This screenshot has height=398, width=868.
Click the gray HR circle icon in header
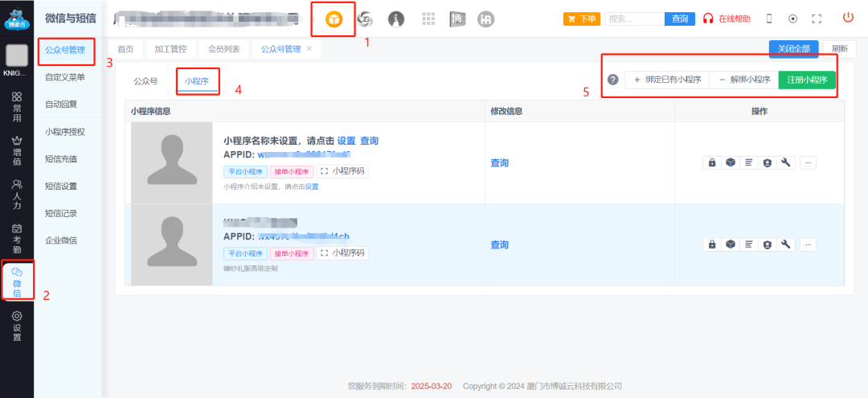pyautogui.click(x=486, y=19)
